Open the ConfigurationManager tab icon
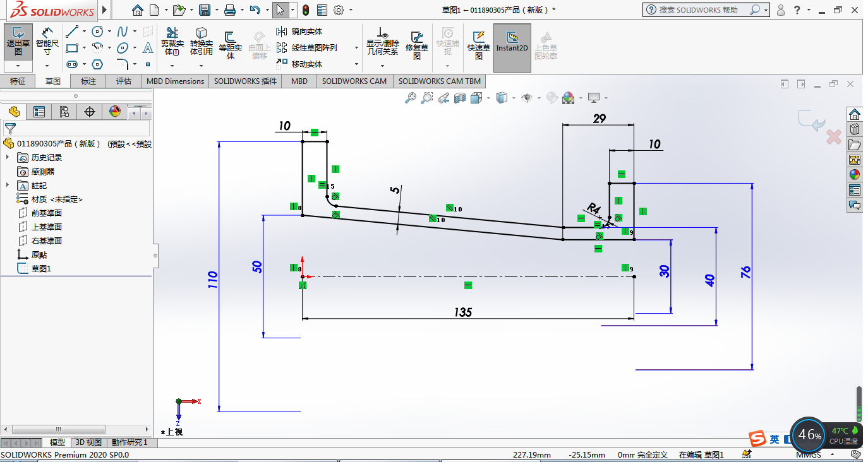868x462 pixels. coord(64,112)
